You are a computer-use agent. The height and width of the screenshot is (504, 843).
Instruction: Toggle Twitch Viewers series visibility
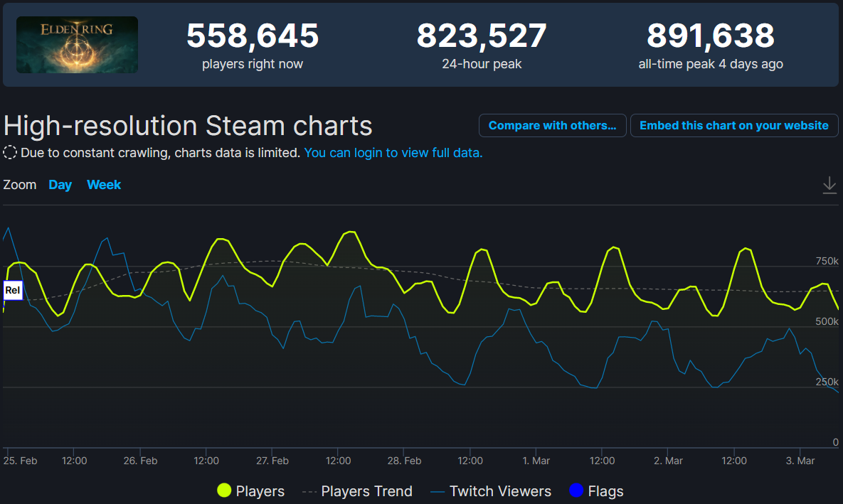(x=491, y=491)
